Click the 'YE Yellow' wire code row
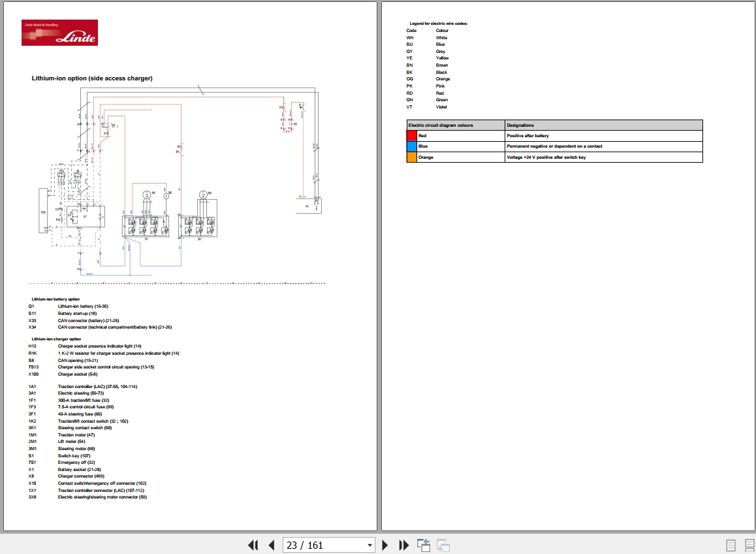Image resolution: width=756 pixels, height=554 pixels. click(x=428, y=58)
